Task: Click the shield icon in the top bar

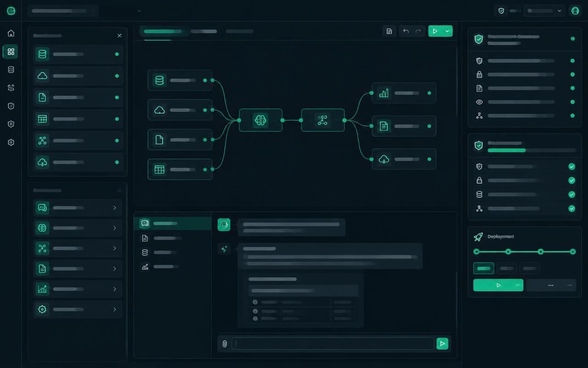Action: tap(501, 11)
